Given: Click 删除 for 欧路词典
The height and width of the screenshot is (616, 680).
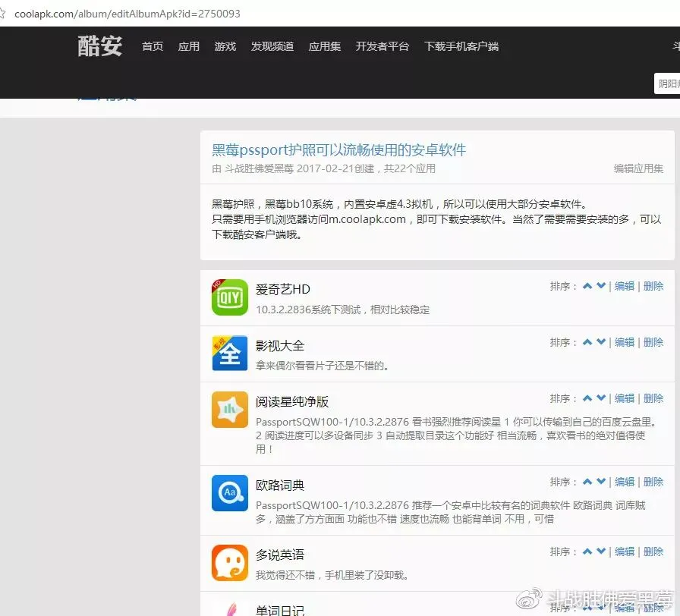Looking at the screenshot, I should tap(653, 482).
